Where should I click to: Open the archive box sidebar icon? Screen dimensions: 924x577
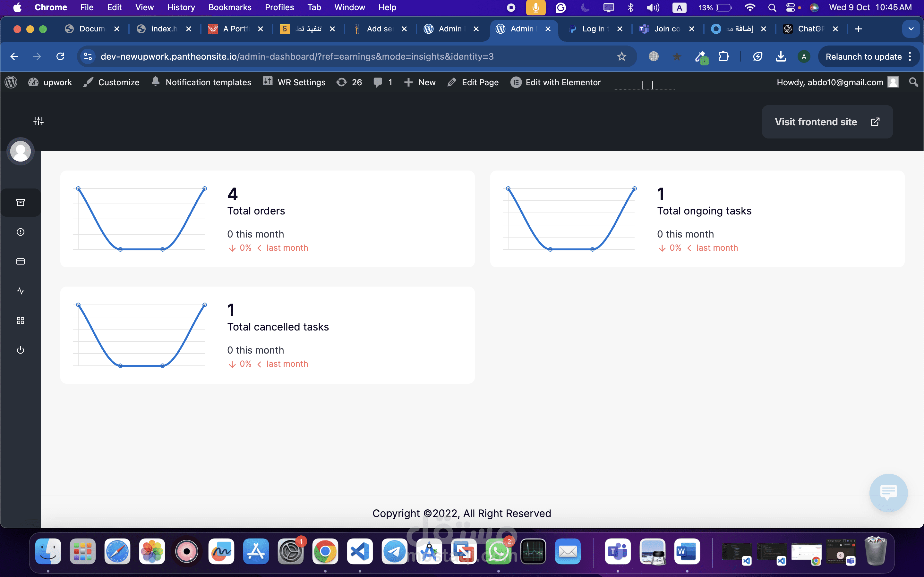tap(21, 202)
